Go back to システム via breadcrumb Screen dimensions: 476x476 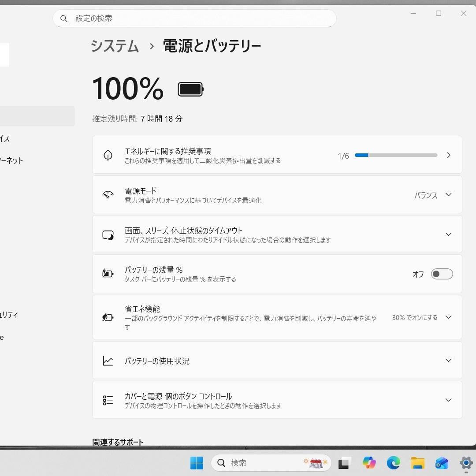point(115,46)
